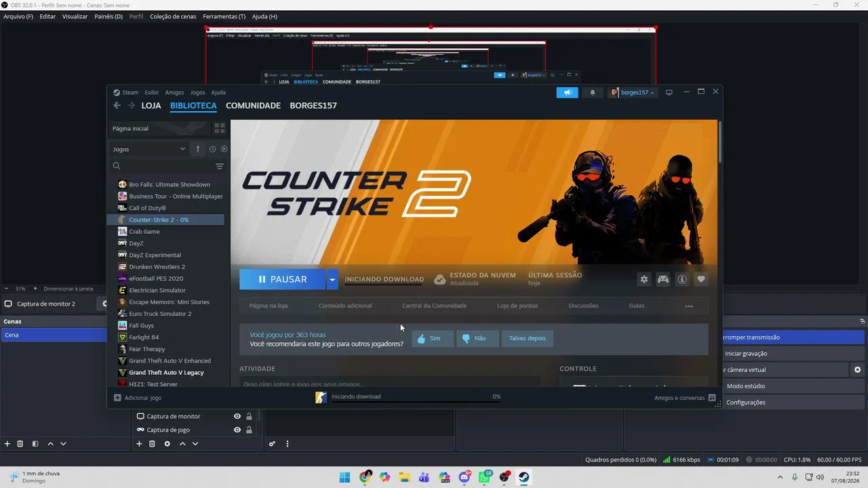868x488 pixels.
Task: Switch to Steam COMUNIDADE tab
Action: pos(253,106)
